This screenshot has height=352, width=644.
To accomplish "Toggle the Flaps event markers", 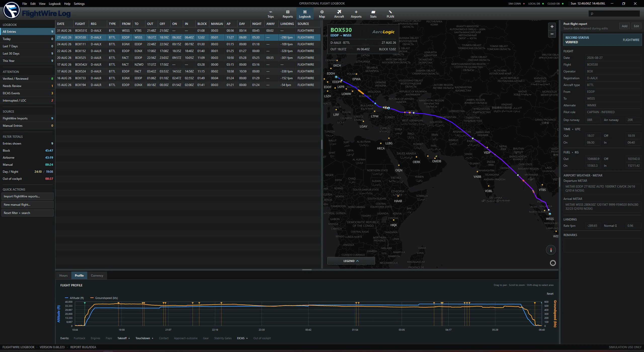I will 109,338.
